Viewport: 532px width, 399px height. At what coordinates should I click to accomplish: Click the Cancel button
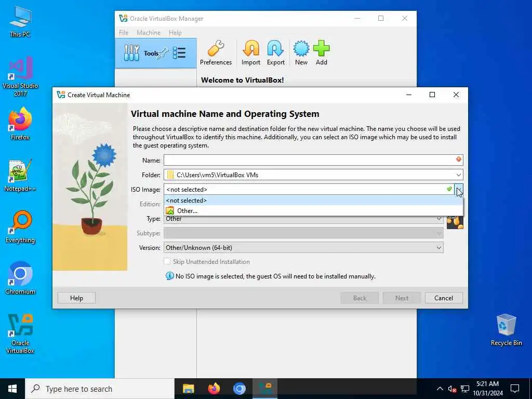tap(444, 298)
